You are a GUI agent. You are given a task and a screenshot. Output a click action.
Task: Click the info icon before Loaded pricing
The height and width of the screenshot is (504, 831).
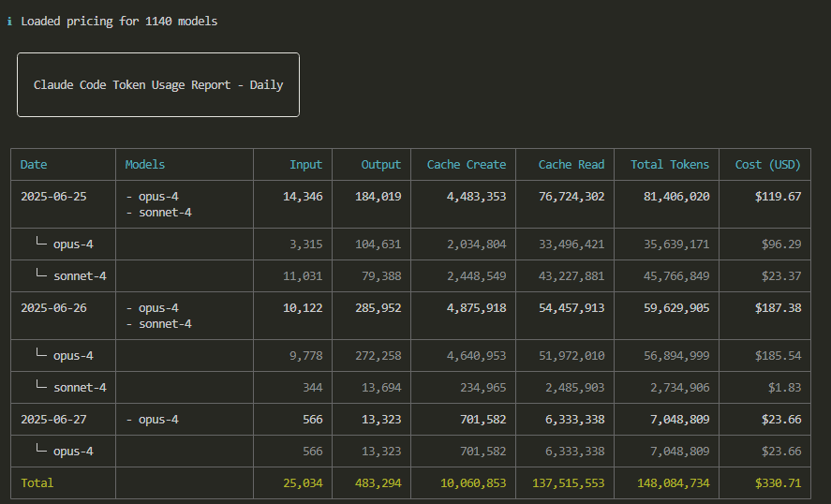coord(9,22)
